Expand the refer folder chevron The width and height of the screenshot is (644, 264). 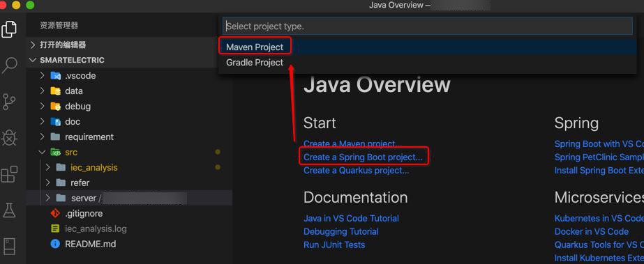pyautogui.click(x=47, y=183)
